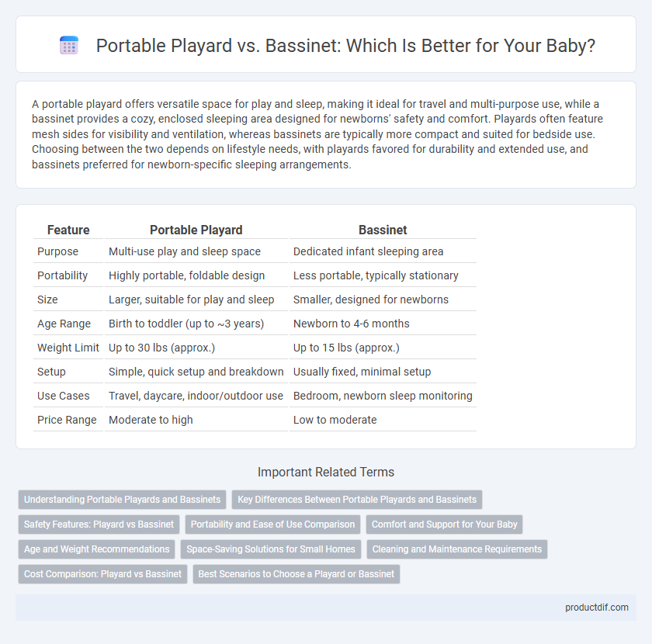Open Portability and Ease of Use Comparison
The height and width of the screenshot is (644, 652).
(272, 525)
